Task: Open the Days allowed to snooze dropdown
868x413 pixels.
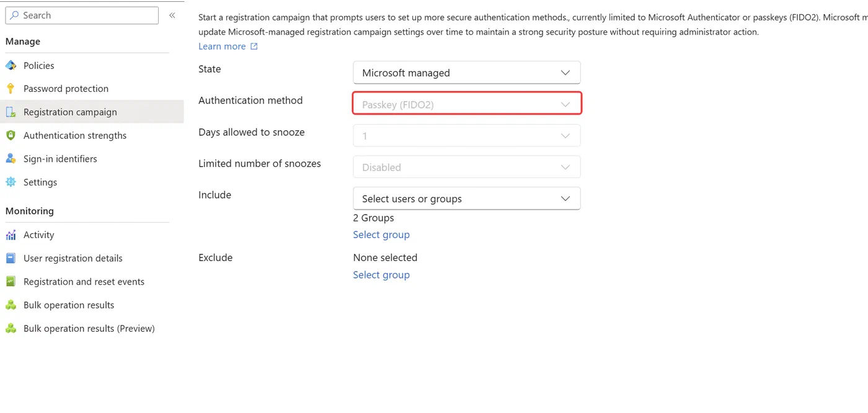Action: pyautogui.click(x=467, y=136)
